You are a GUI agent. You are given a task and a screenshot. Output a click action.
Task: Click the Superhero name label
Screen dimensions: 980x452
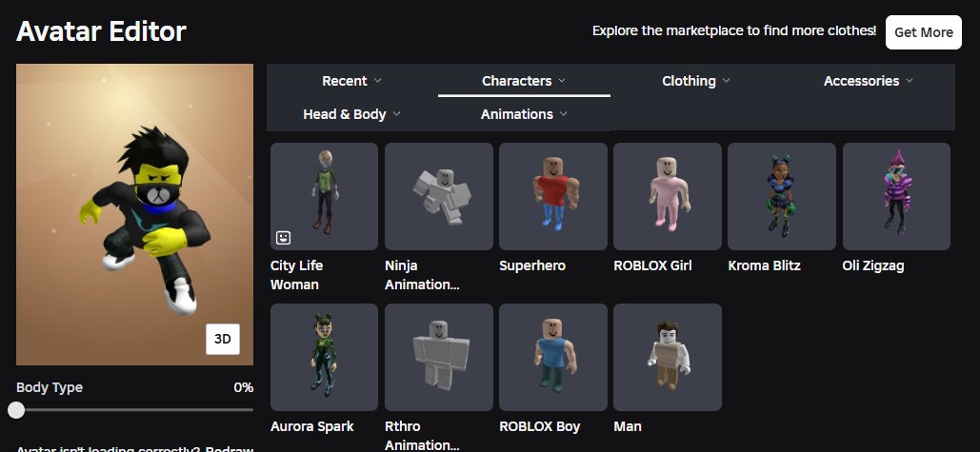[x=531, y=265]
